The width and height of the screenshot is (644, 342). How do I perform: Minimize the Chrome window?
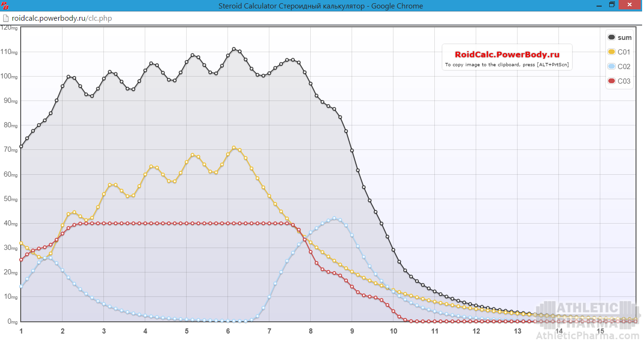(x=598, y=6)
